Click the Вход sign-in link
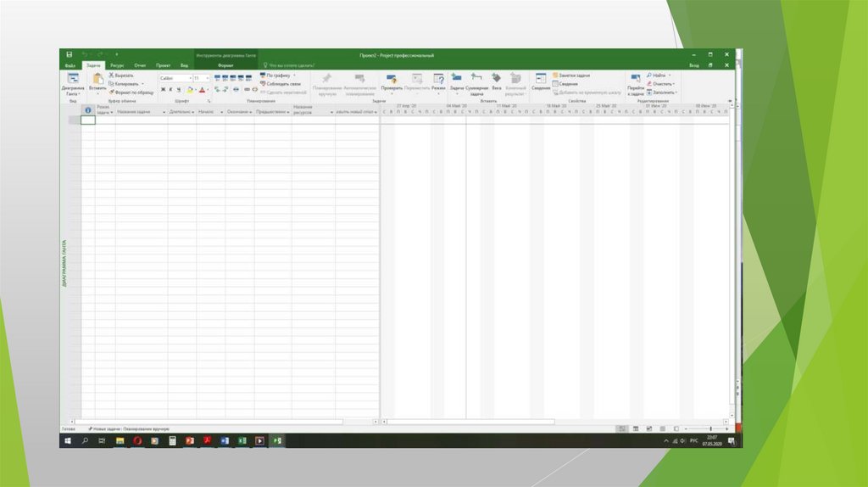Screen dimensions: 868x487 [693, 65]
